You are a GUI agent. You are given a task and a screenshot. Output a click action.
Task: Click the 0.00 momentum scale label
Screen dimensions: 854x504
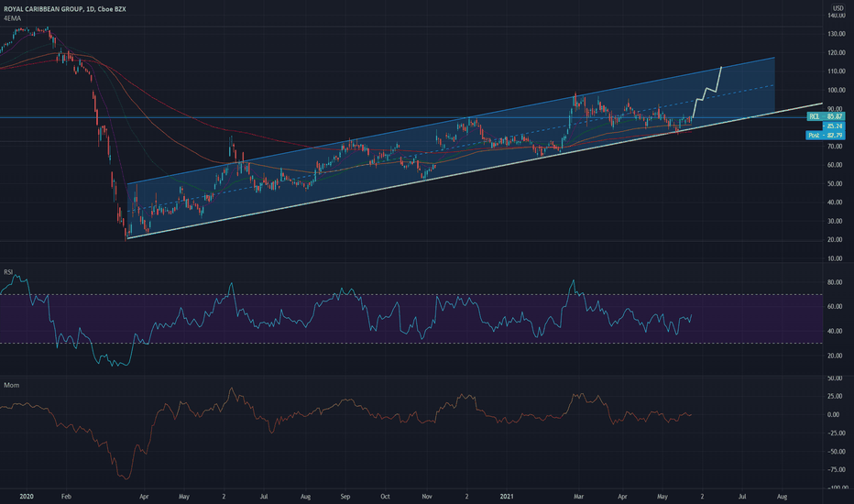pos(833,414)
